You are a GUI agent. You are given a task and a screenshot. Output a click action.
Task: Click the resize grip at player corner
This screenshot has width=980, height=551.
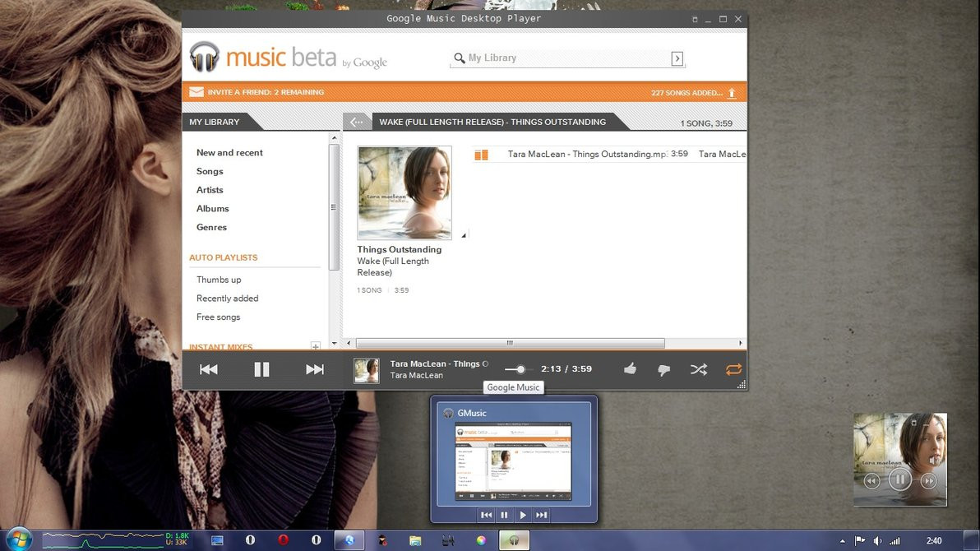[742, 385]
